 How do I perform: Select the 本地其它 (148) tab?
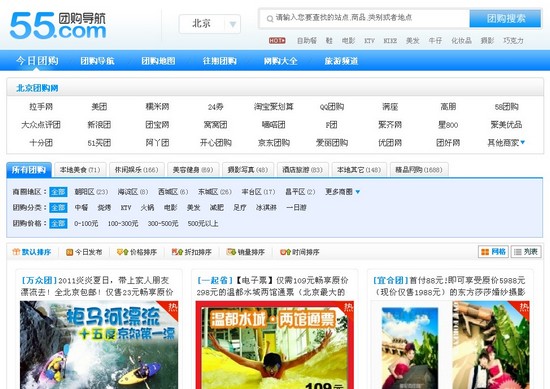tap(359, 170)
